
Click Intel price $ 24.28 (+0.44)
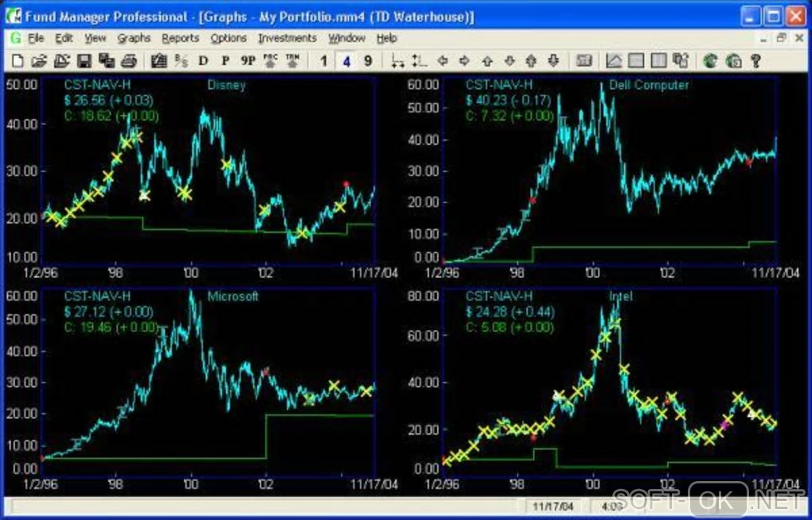pyautogui.click(x=510, y=312)
